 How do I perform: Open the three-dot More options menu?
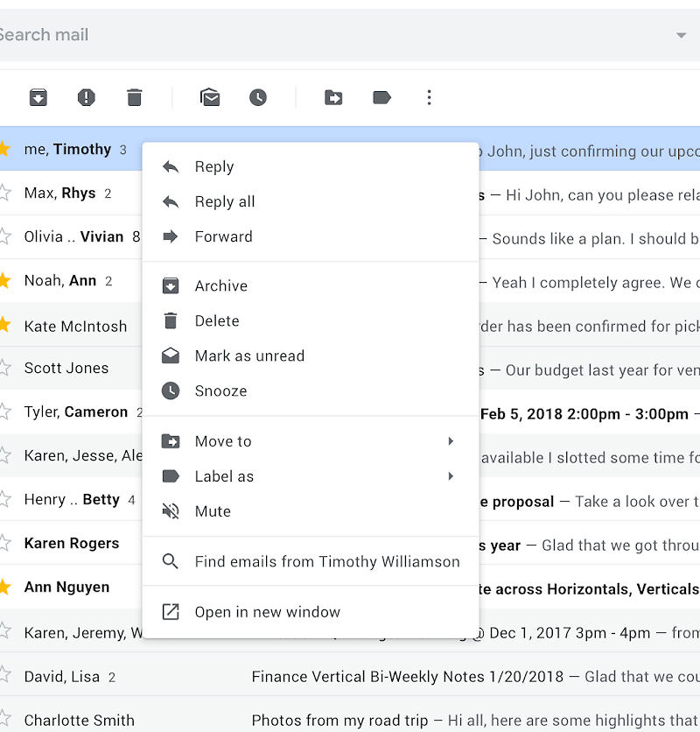tap(429, 98)
